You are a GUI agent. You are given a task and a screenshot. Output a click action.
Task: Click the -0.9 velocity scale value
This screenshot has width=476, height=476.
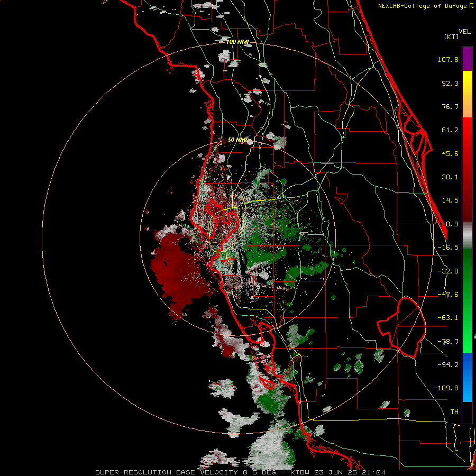450,224
